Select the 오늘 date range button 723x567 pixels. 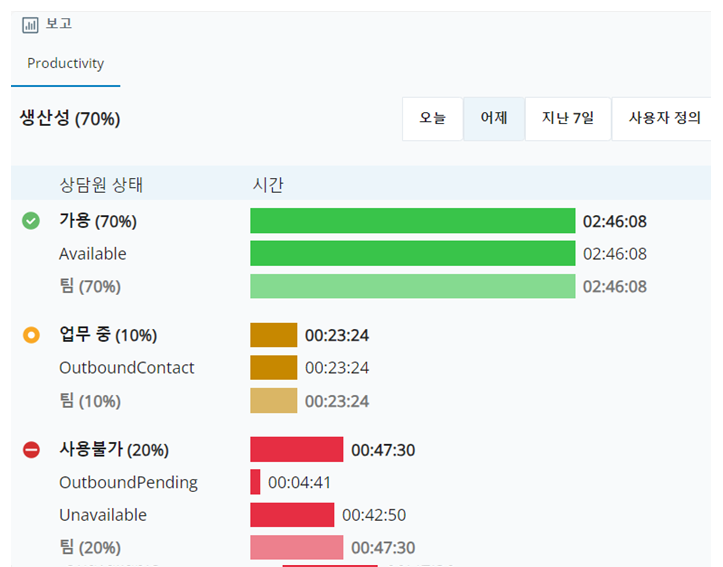(x=433, y=118)
